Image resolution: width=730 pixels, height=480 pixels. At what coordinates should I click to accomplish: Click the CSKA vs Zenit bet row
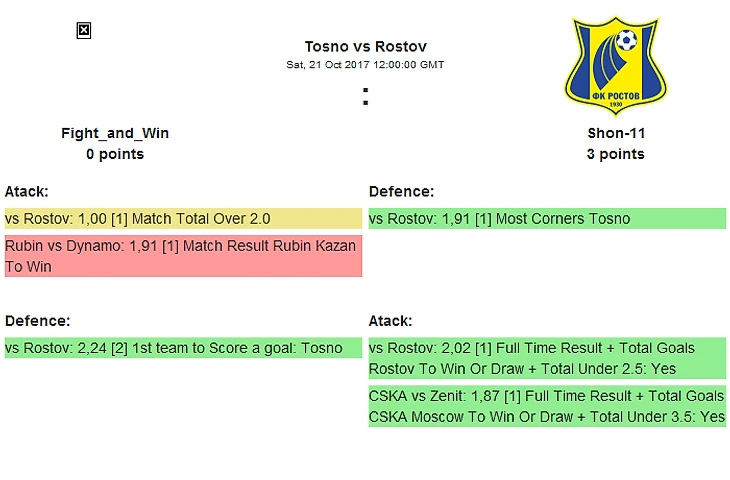coord(547,406)
